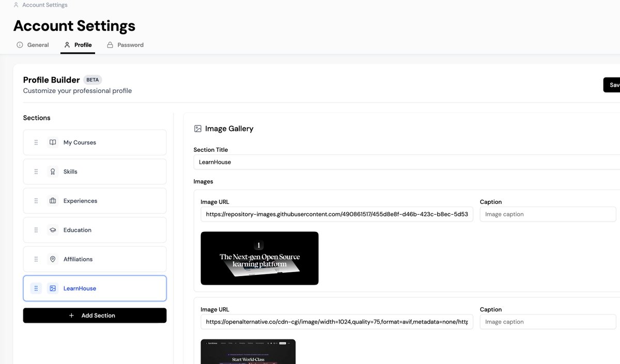Select the Skills section row
Screen dimensions: 620x364
[x=95, y=171]
